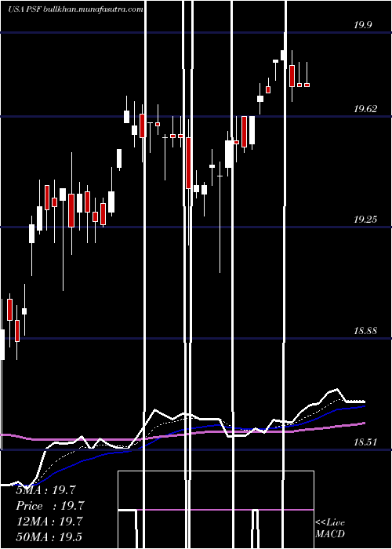Click the 5MA : 19.7 legend entry
The image size is (392, 549).
pyautogui.click(x=45, y=490)
